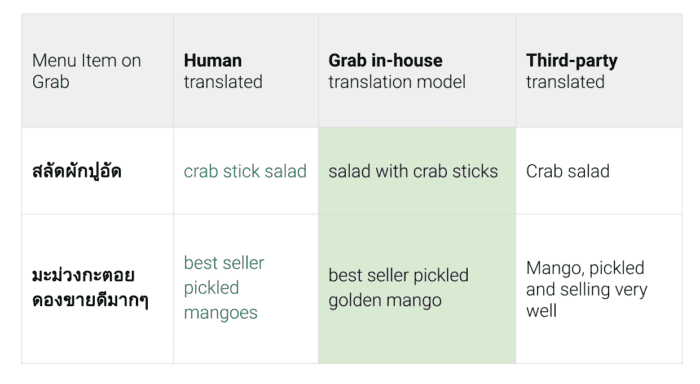Select the 'salad with crab sticks' cell
Screen dimensions: 700x384
point(417,171)
